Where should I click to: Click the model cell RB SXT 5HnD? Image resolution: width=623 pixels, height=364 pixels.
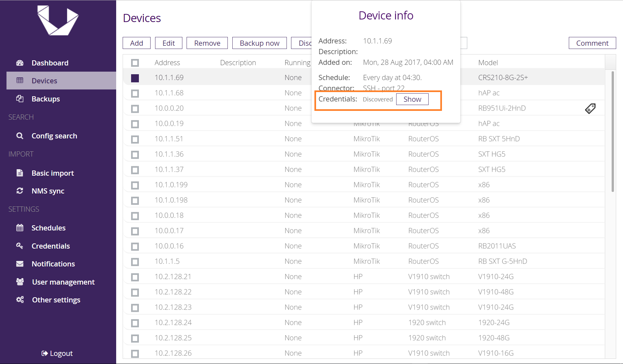[499, 139]
